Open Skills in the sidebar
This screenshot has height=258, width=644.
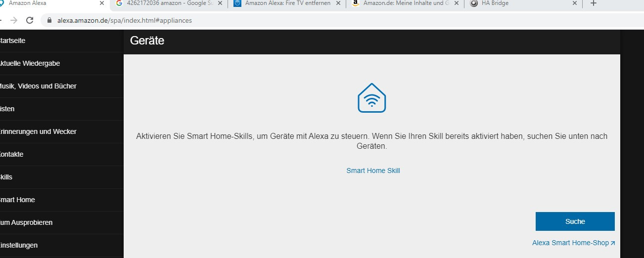61,177
